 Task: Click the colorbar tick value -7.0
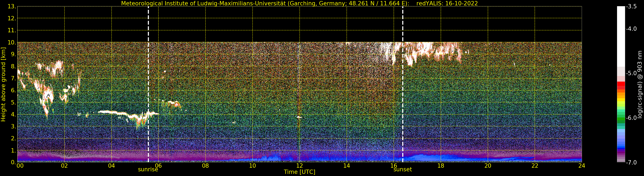click(x=631, y=163)
